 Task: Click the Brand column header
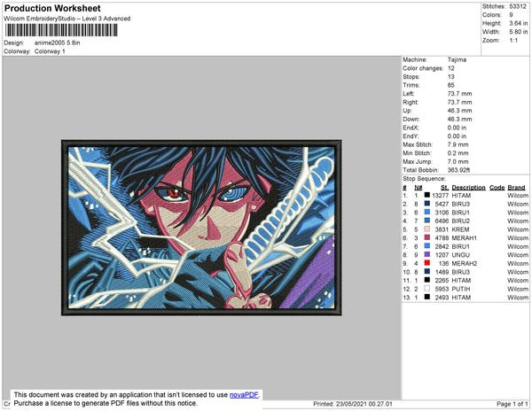pyautogui.click(x=516, y=188)
